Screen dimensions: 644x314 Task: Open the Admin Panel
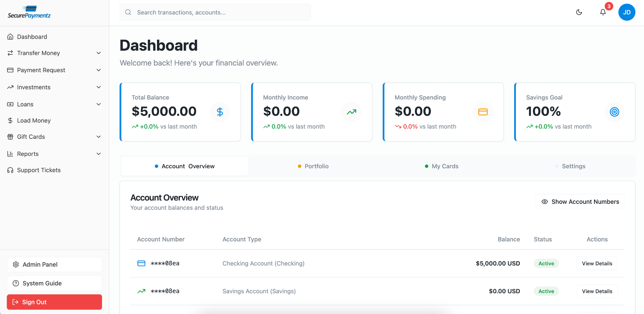54,264
